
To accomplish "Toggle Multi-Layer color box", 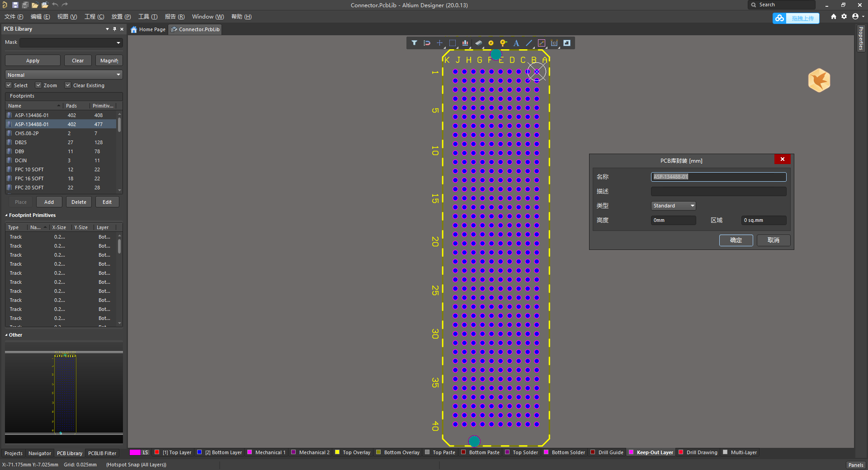I will pos(725,452).
